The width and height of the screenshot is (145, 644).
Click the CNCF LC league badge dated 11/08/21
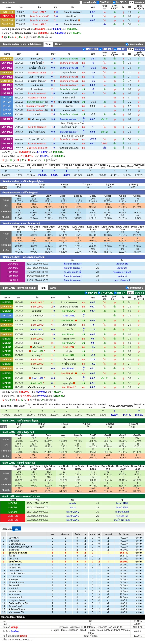(8, 16)
